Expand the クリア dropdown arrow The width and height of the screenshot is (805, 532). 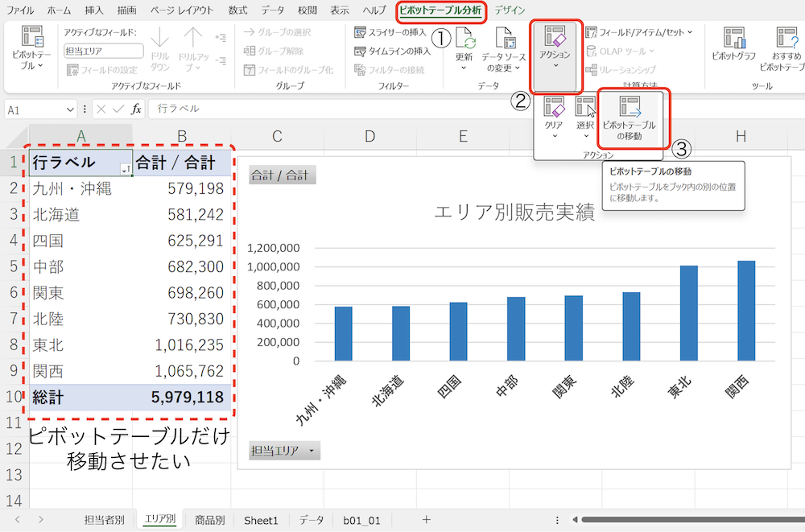click(x=555, y=136)
